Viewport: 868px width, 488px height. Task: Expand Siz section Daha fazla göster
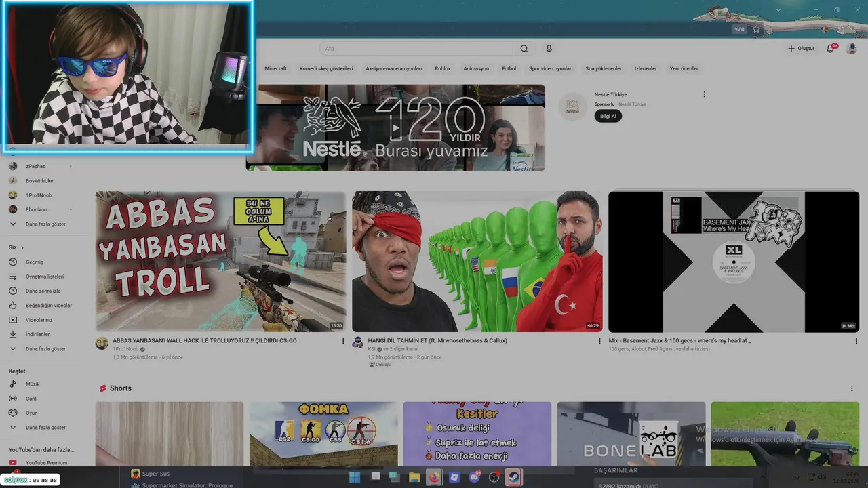pyautogui.click(x=44, y=348)
